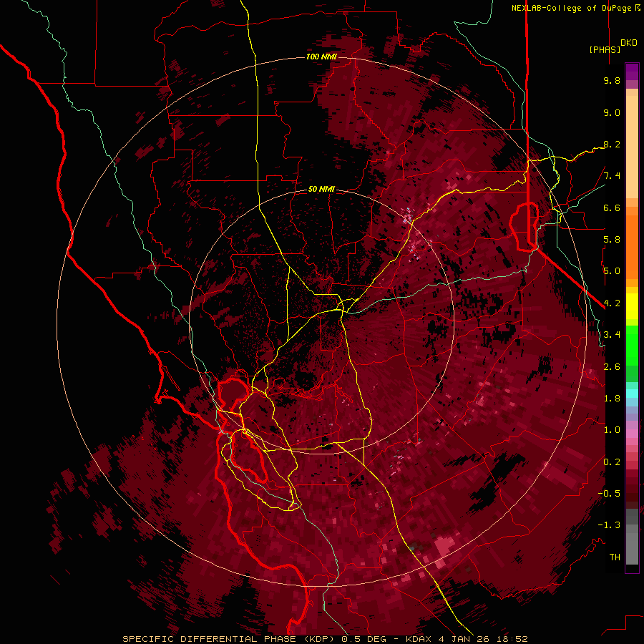Click the 9.8 value on the color scale
The height and width of the screenshot is (644, 644).
click(612, 80)
